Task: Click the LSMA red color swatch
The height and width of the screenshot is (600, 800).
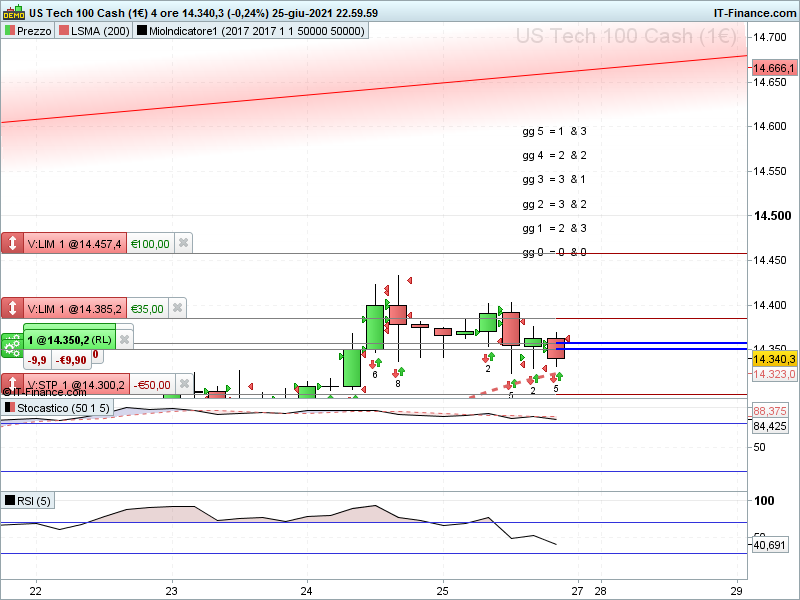Action: coord(64,31)
